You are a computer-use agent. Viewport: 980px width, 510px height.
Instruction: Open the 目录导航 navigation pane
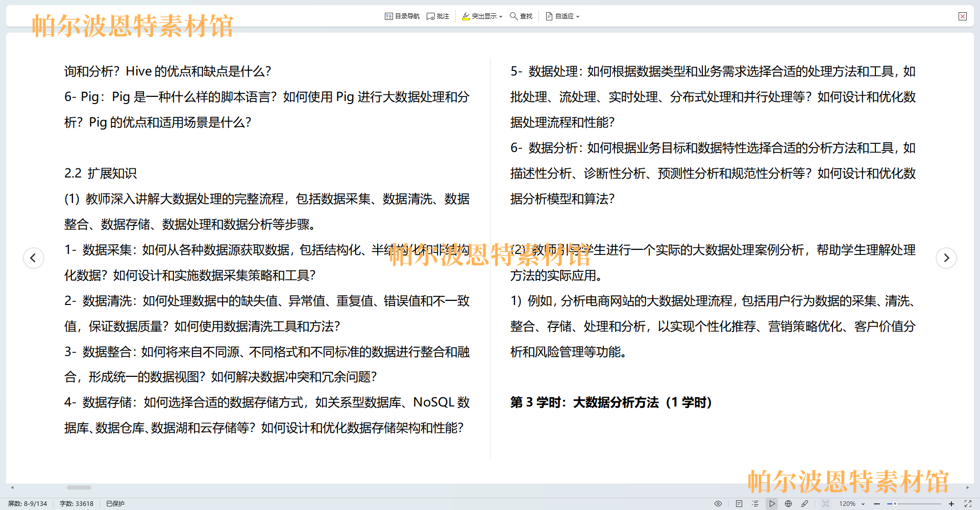[402, 16]
